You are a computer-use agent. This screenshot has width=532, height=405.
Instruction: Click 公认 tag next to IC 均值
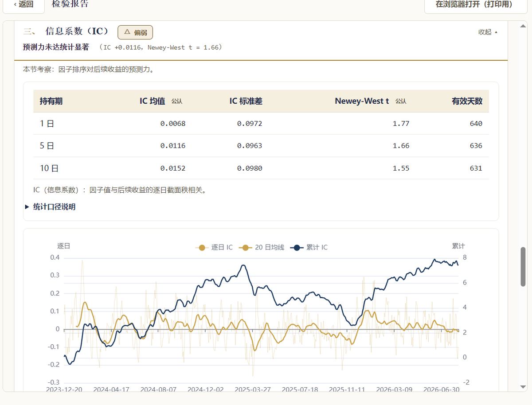point(177,101)
